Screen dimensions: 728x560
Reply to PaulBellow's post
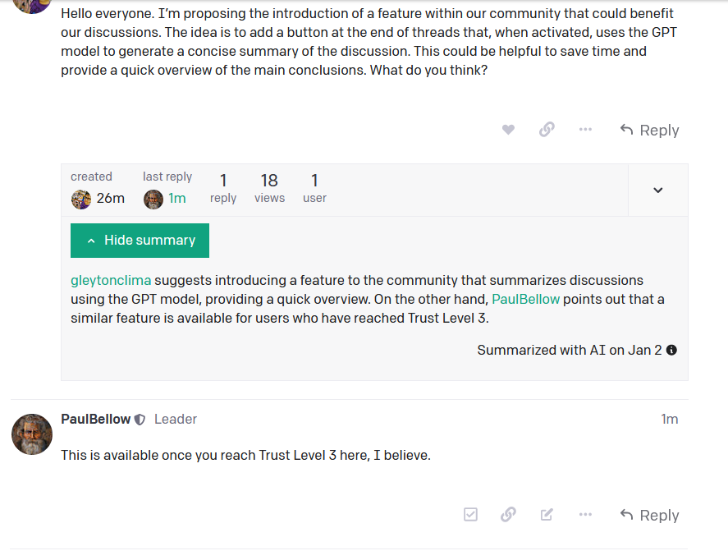pos(649,514)
